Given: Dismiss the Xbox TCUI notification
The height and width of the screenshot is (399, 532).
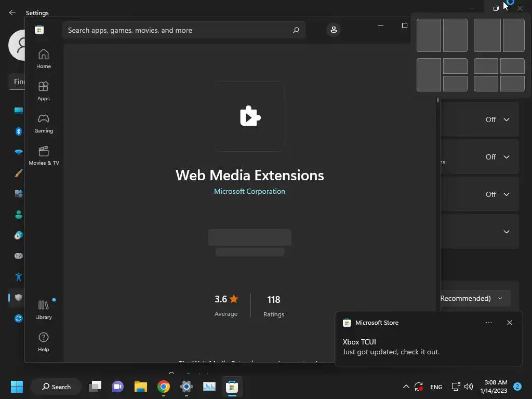Looking at the screenshot, I should (x=509, y=323).
